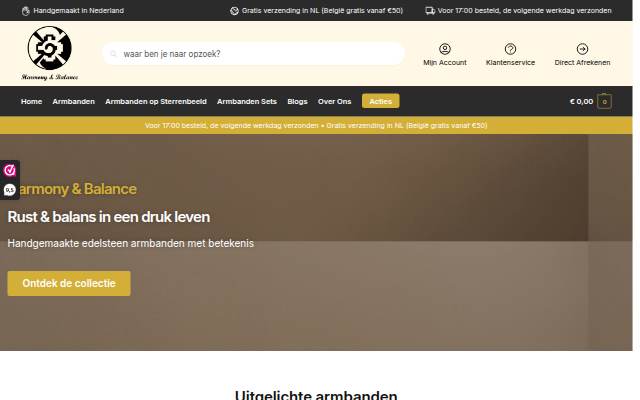Screen dimensions: 640x400
Task: Click Mijn Account label
Action: click(x=444, y=63)
